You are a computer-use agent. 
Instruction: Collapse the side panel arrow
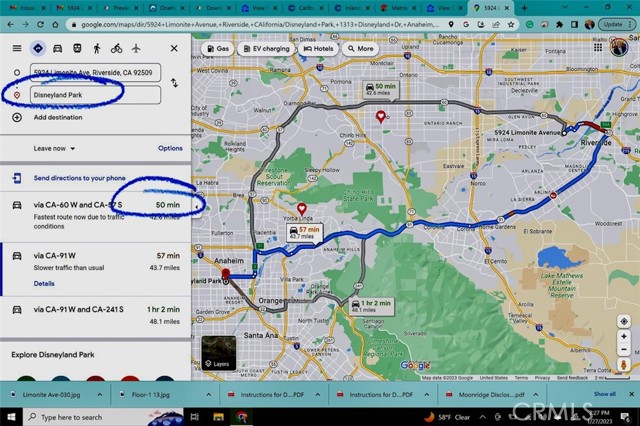pos(196,207)
